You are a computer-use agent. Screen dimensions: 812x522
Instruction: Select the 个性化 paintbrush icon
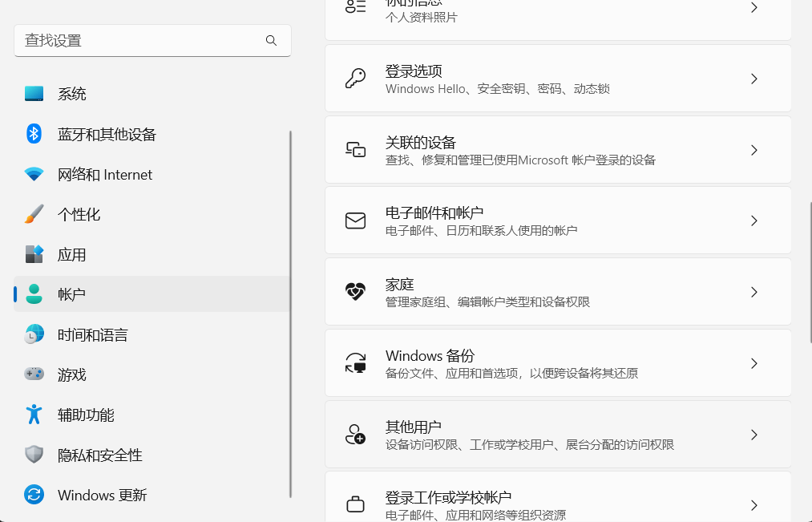(x=34, y=214)
